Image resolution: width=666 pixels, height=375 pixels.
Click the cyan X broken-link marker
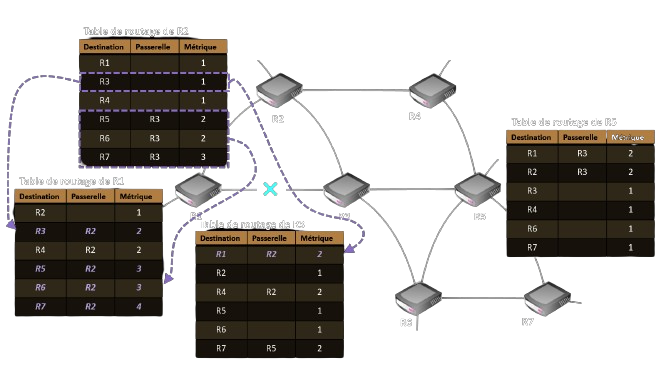[x=270, y=189]
